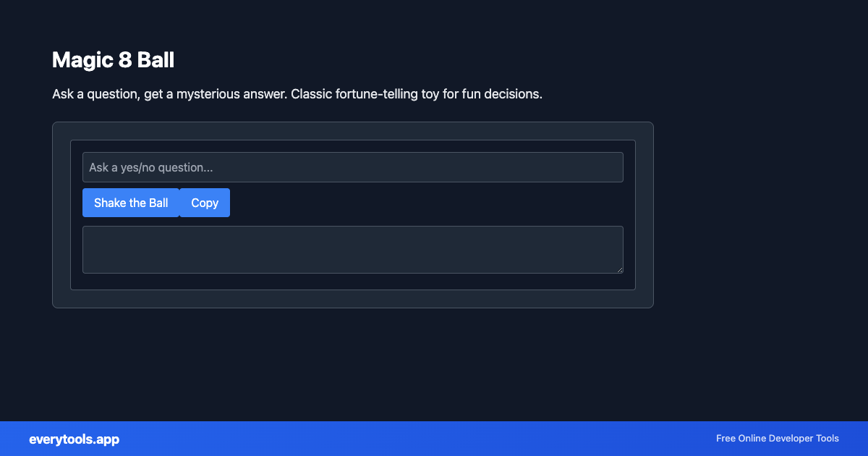868x456 pixels.
Task: Click the resize handle of the answer box
Action: click(620, 270)
